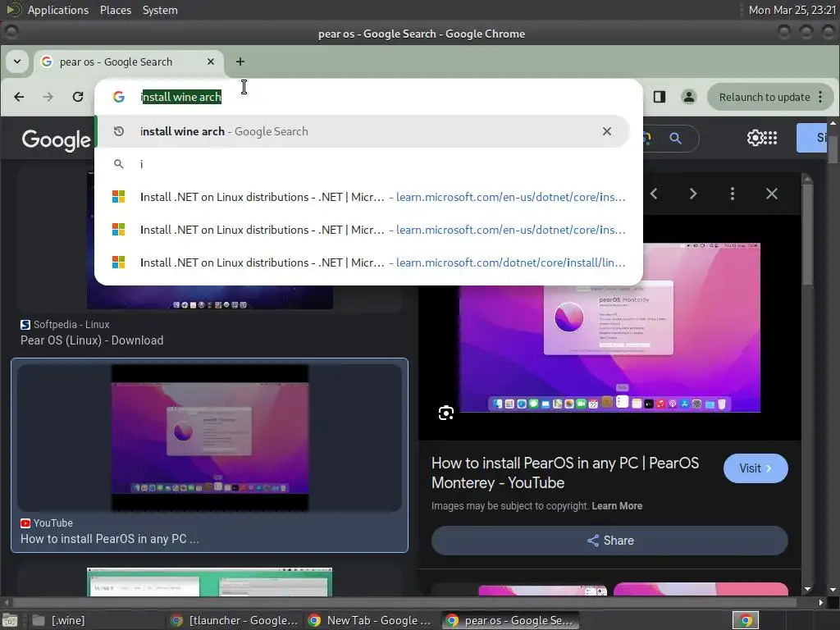Click the blue search magnifier icon

pos(676,139)
